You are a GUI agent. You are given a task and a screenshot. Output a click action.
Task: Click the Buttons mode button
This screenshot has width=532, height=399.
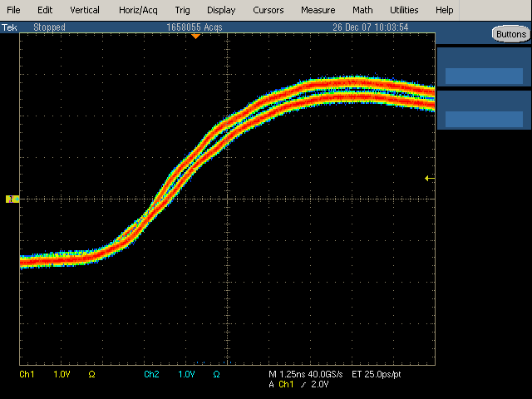[510, 34]
